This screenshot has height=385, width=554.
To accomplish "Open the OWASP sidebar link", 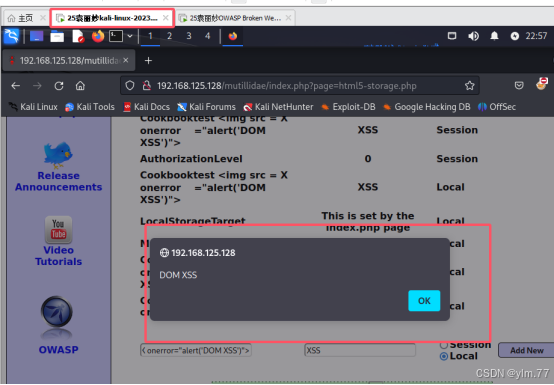I will coord(58,350).
